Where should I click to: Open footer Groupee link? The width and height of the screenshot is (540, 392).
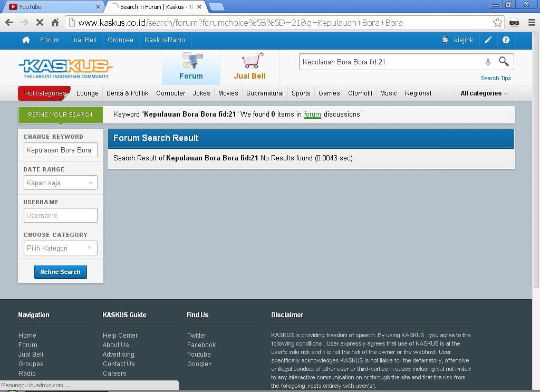pyautogui.click(x=31, y=364)
